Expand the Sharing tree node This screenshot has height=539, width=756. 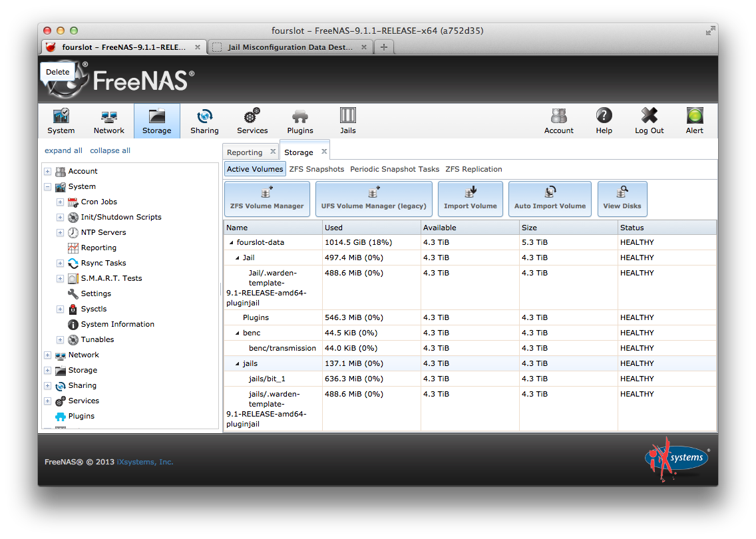48,386
